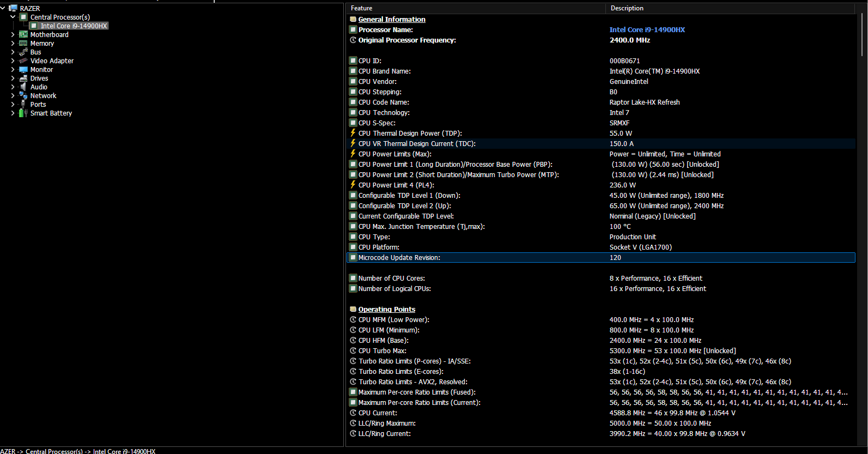The width and height of the screenshot is (868, 454).
Task: Click the clock icon beside CPU MFM (Low Power)
Action: coord(353,319)
